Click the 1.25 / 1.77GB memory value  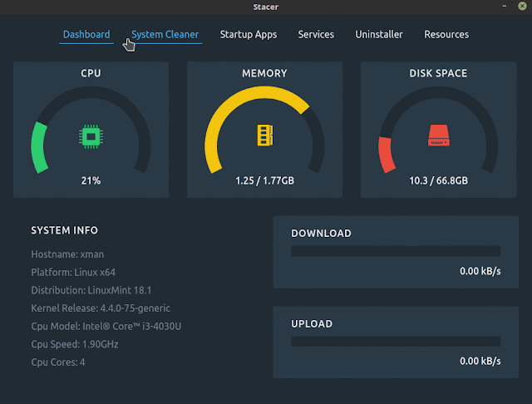tap(265, 180)
